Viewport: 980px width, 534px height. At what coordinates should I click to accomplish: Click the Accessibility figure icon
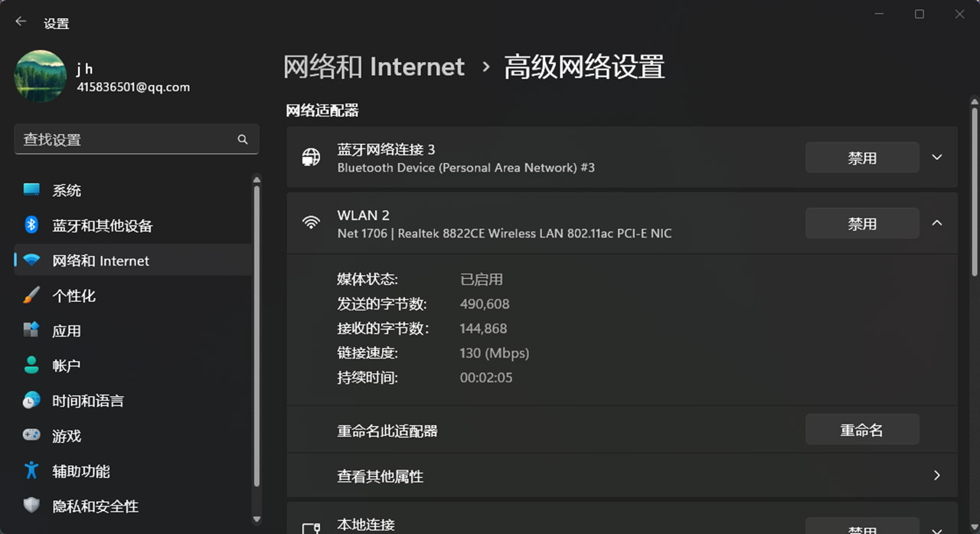(x=31, y=470)
